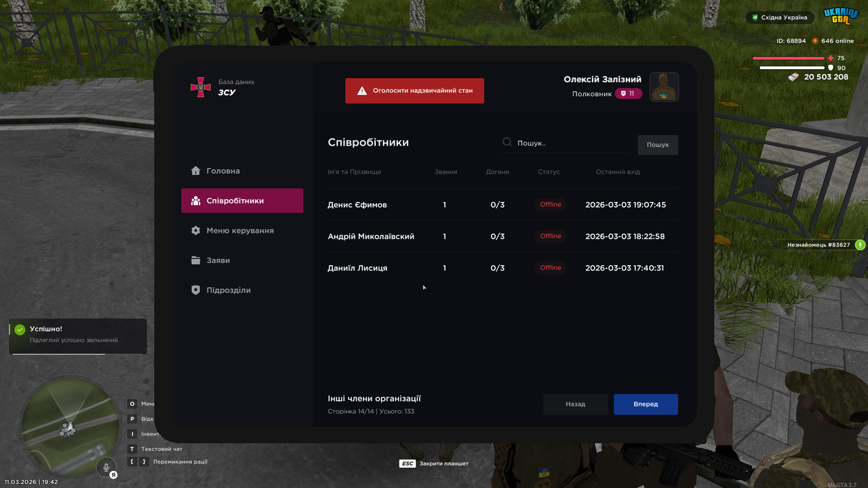Click the Догани column header

click(498, 172)
